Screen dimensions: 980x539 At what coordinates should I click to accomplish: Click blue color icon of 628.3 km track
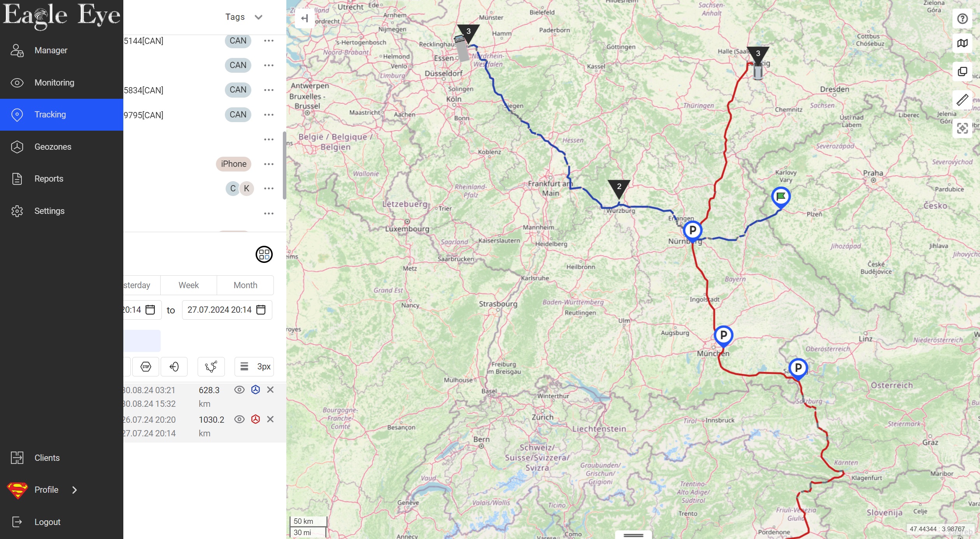(x=256, y=390)
